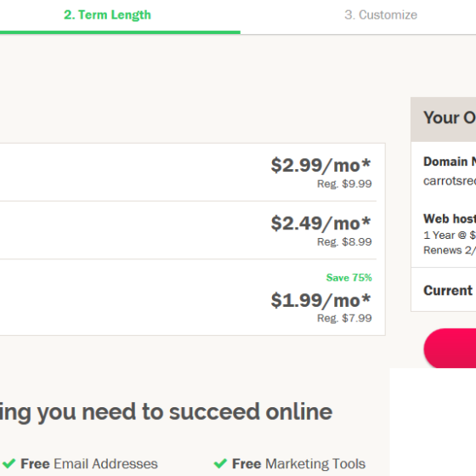Click the green checkmark beside Free Email Addresses
Screen dimensions: 476x476
tap(8, 463)
